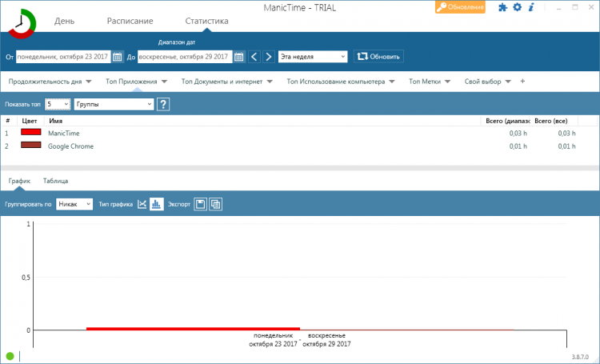Click the Обновить refresh button
The width and height of the screenshot is (600, 364).
pyautogui.click(x=378, y=57)
